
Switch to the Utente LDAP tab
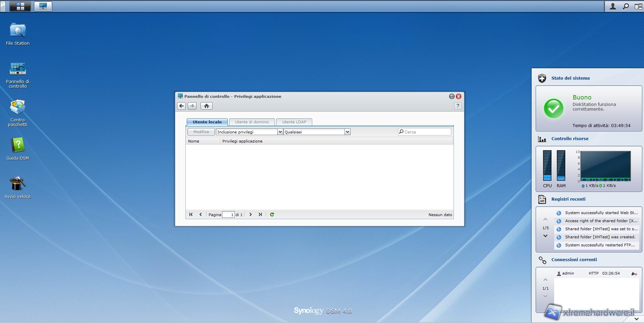294,122
